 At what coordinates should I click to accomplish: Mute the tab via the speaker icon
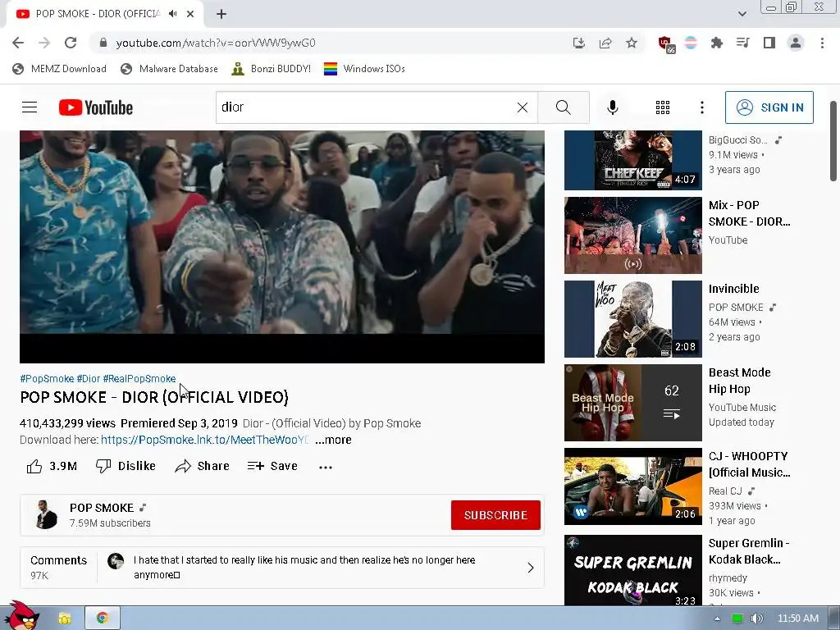coord(172,14)
